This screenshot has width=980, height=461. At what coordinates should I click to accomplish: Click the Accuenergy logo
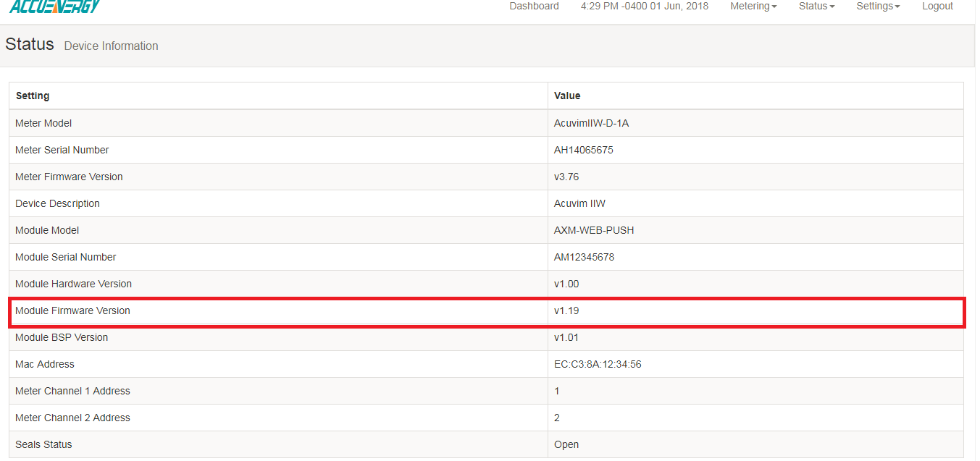pyautogui.click(x=54, y=7)
